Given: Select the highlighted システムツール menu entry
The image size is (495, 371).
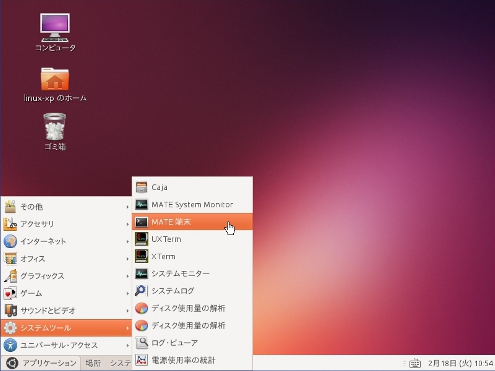Looking at the screenshot, I should tap(67, 328).
